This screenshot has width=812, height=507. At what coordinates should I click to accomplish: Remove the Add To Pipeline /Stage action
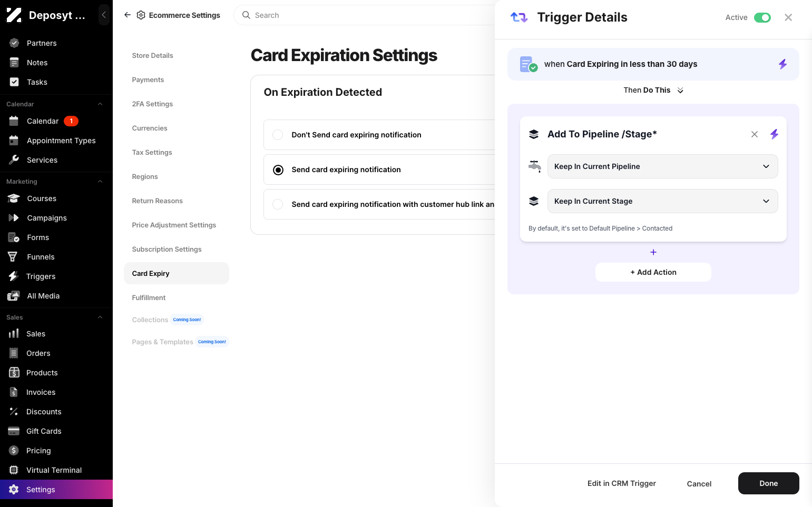click(x=755, y=134)
